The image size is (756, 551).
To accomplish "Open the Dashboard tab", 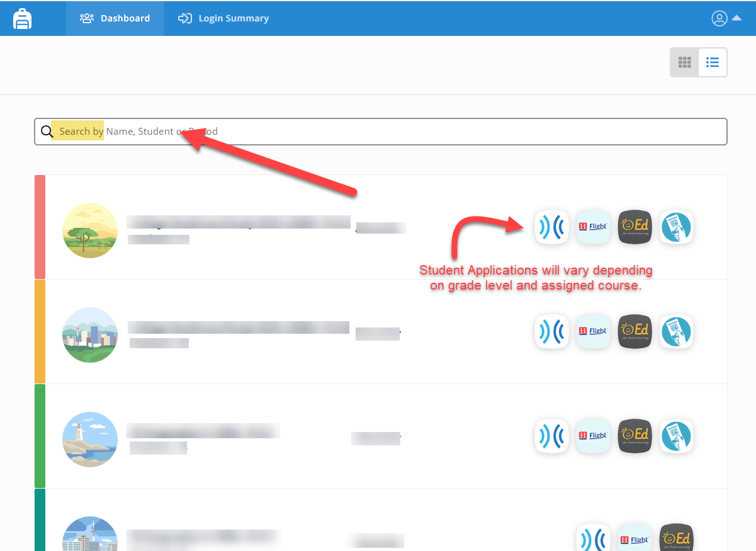I will pyautogui.click(x=115, y=18).
